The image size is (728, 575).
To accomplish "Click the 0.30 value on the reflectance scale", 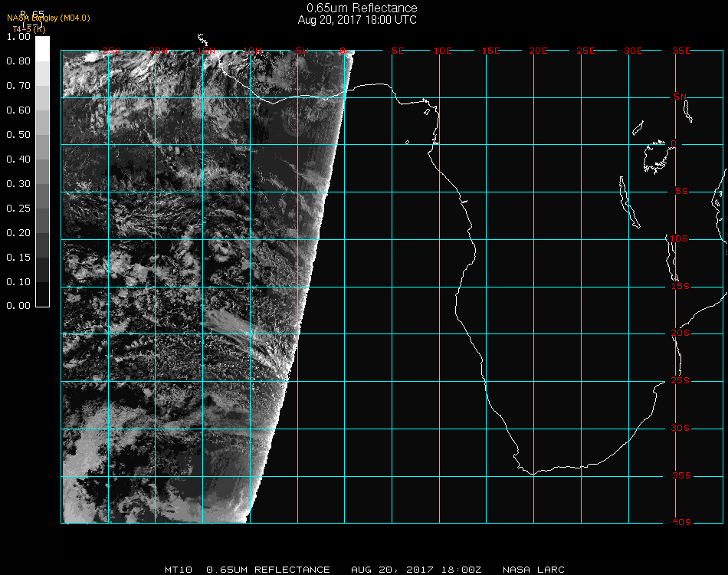I will coord(18,185).
